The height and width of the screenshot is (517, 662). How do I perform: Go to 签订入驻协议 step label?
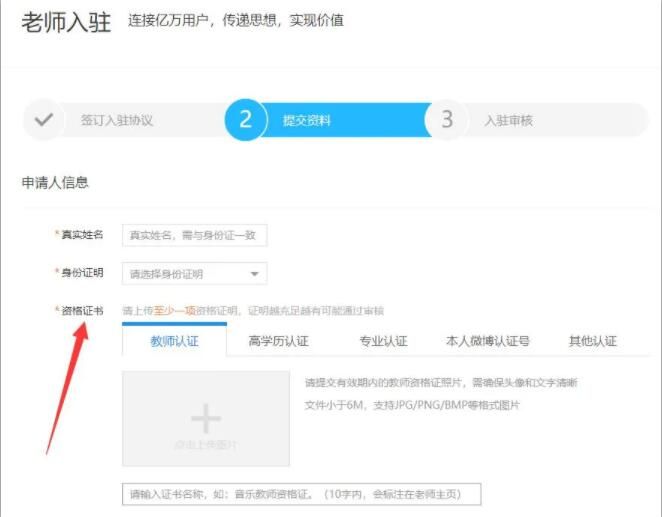[116, 121]
